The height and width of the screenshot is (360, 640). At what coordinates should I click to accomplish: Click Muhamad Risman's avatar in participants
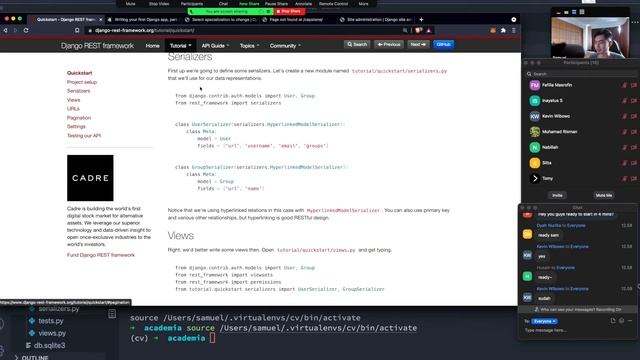coord(535,132)
